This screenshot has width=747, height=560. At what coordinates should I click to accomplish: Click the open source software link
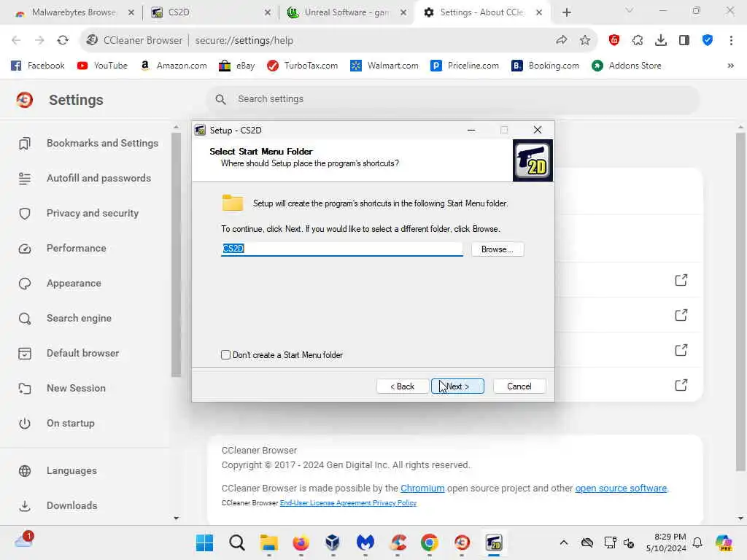click(621, 488)
